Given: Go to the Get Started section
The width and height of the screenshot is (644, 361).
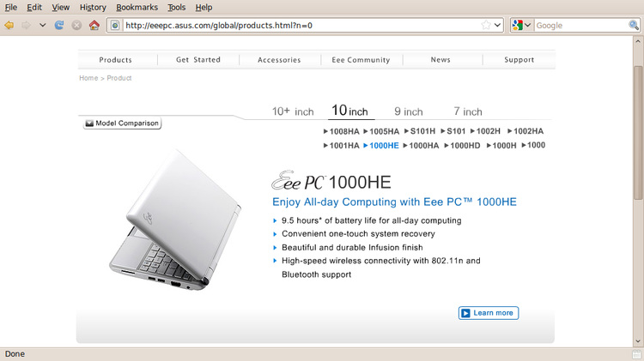Looking at the screenshot, I should (x=198, y=60).
